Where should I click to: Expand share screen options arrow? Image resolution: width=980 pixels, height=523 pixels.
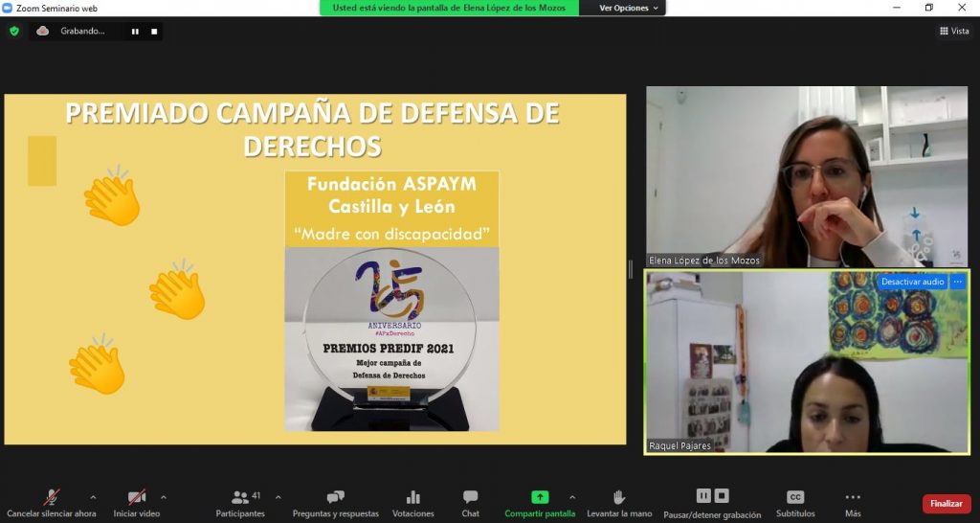tap(572, 497)
